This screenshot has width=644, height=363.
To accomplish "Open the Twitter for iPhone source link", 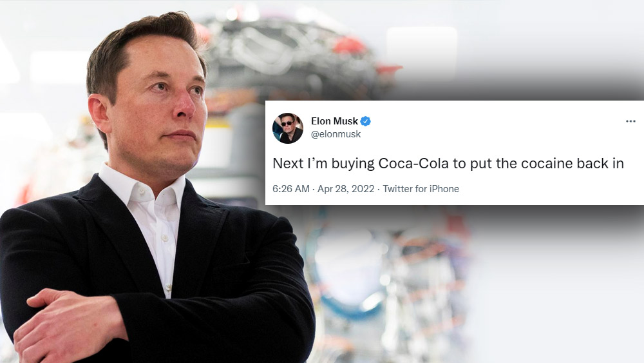I will (421, 189).
